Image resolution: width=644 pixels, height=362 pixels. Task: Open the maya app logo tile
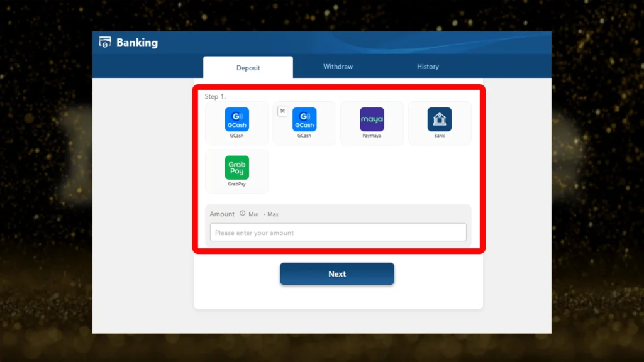[x=372, y=118]
